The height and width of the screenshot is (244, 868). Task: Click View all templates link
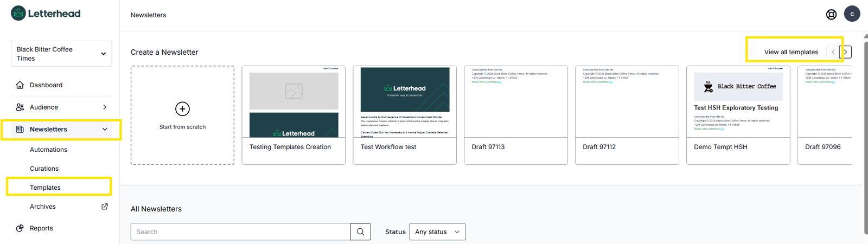pos(791,52)
